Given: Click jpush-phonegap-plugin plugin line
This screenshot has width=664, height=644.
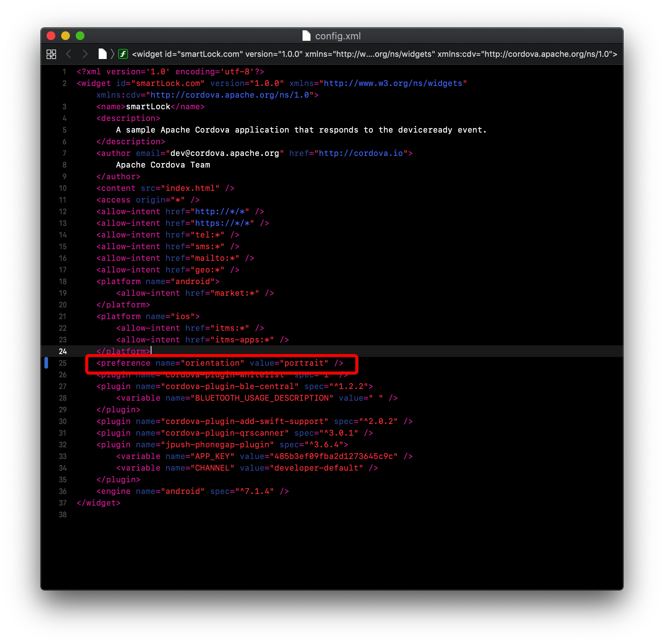Looking at the screenshot, I should click(x=222, y=445).
